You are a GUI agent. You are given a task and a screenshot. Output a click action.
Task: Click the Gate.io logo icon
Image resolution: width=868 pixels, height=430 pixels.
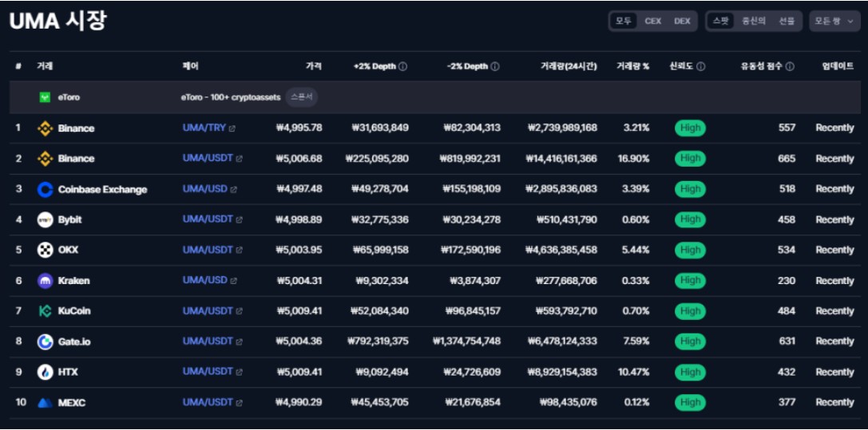[x=45, y=341]
